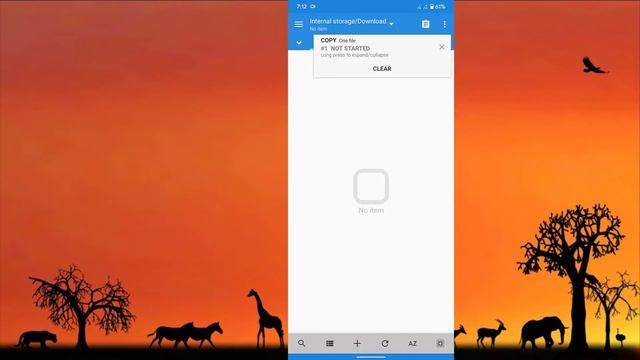Image resolution: width=640 pixels, height=360 pixels.
Task: Tap the Android home gesture bar
Action: click(x=371, y=357)
